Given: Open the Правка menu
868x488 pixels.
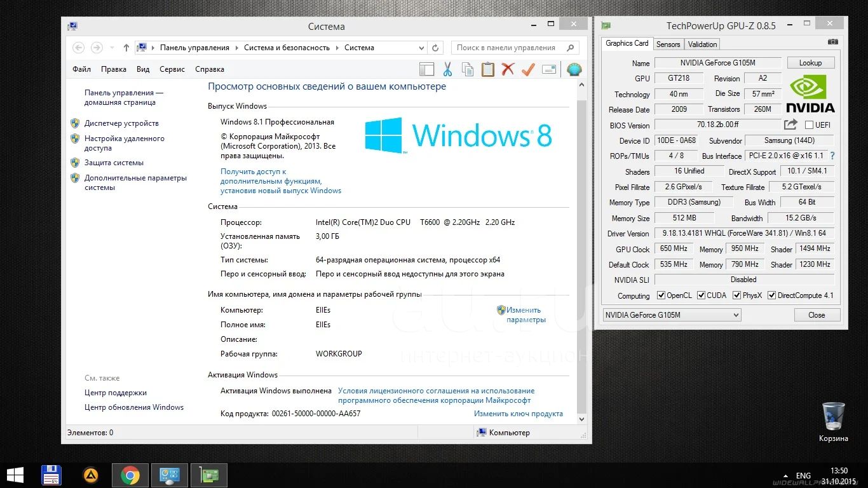Looking at the screenshot, I should pos(114,69).
